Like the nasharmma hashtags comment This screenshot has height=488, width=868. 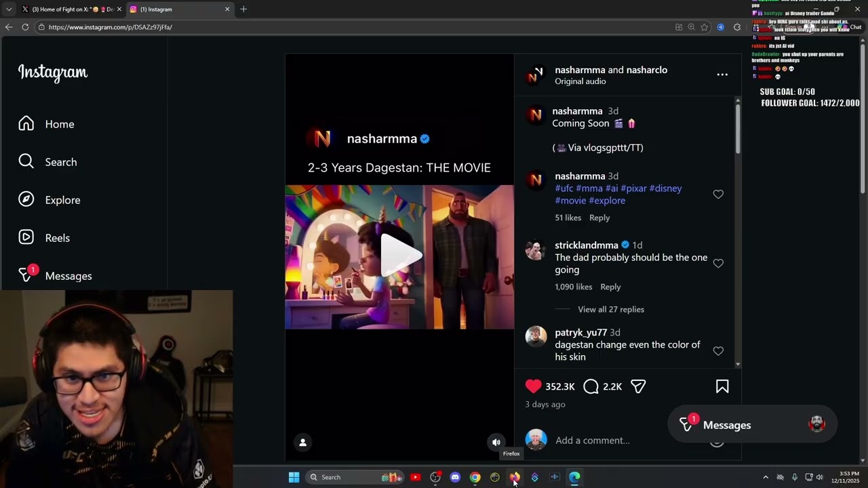tap(718, 195)
